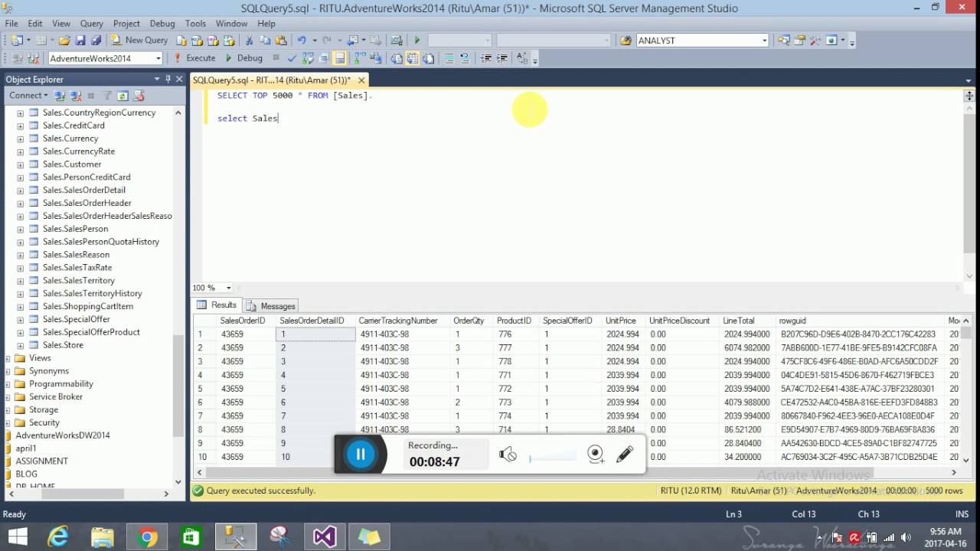The width and height of the screenshot is (980, 551).
Task: Switch to the Messages tab
Action: [271, 305]
